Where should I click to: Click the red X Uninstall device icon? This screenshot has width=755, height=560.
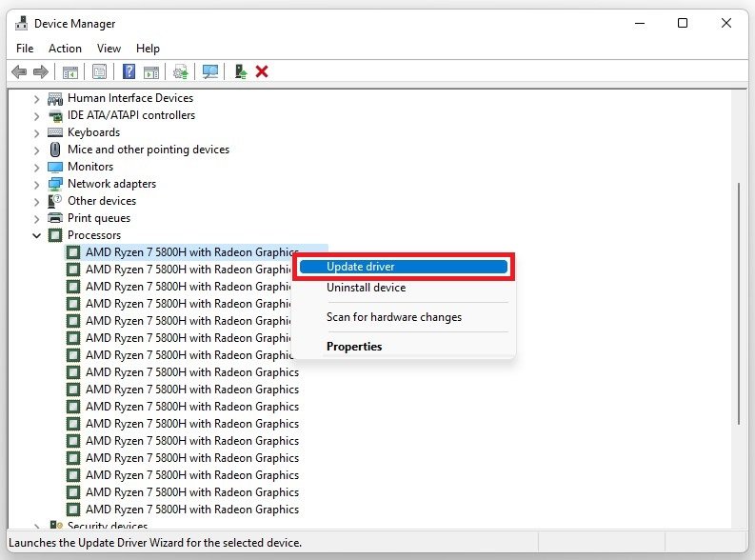point(262,71)
